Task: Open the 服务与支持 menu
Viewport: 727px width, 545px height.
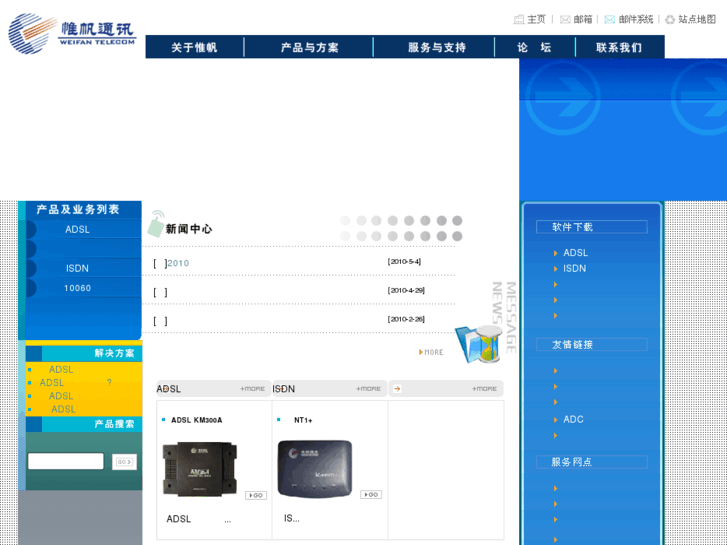Action: [437, 47]
